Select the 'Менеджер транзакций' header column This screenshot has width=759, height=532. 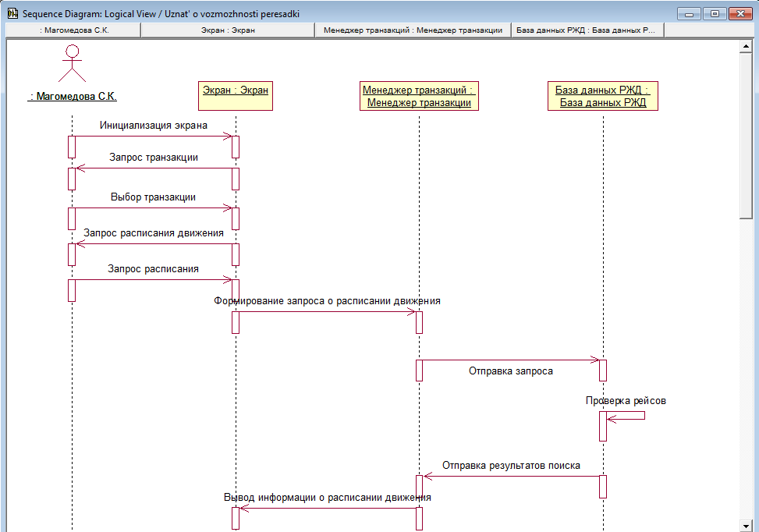[x=413, y=30]
